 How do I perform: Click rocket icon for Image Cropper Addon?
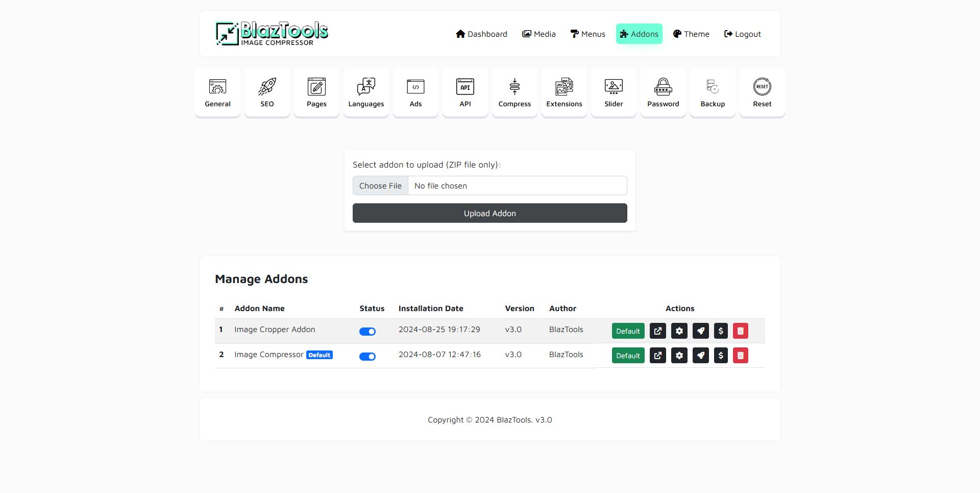click(701, 331)
